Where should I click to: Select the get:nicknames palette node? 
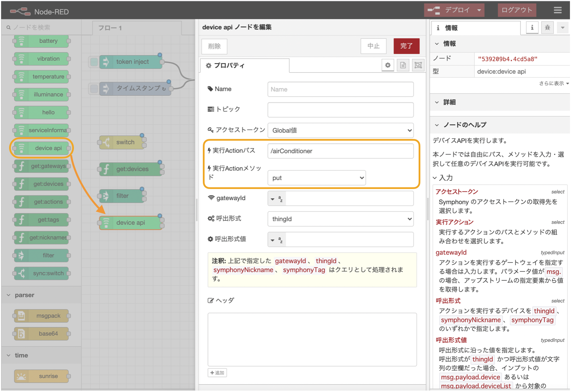[x=41, y=237]
